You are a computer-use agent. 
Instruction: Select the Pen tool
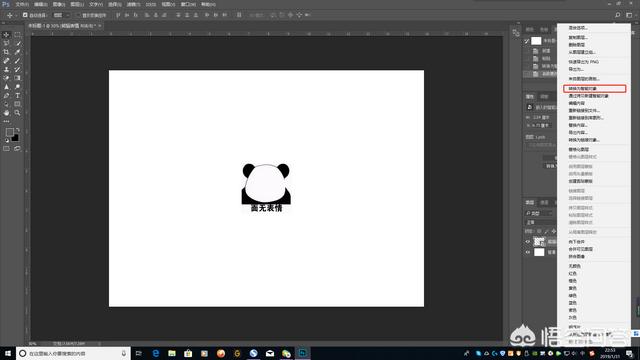(6, 96)
